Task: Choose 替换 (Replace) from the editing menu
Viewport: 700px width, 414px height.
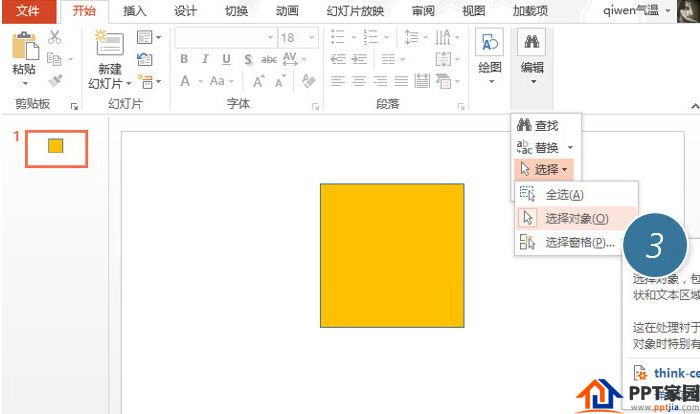Action: (x=538, y=147)
